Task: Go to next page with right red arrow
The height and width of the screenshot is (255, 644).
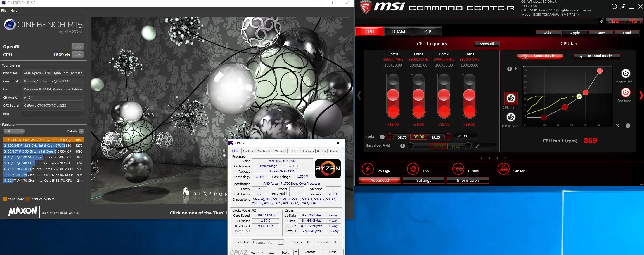Action: click(641, 95)
